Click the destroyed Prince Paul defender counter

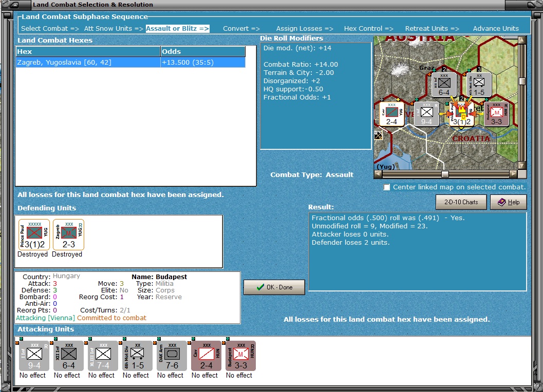(33, 234)
